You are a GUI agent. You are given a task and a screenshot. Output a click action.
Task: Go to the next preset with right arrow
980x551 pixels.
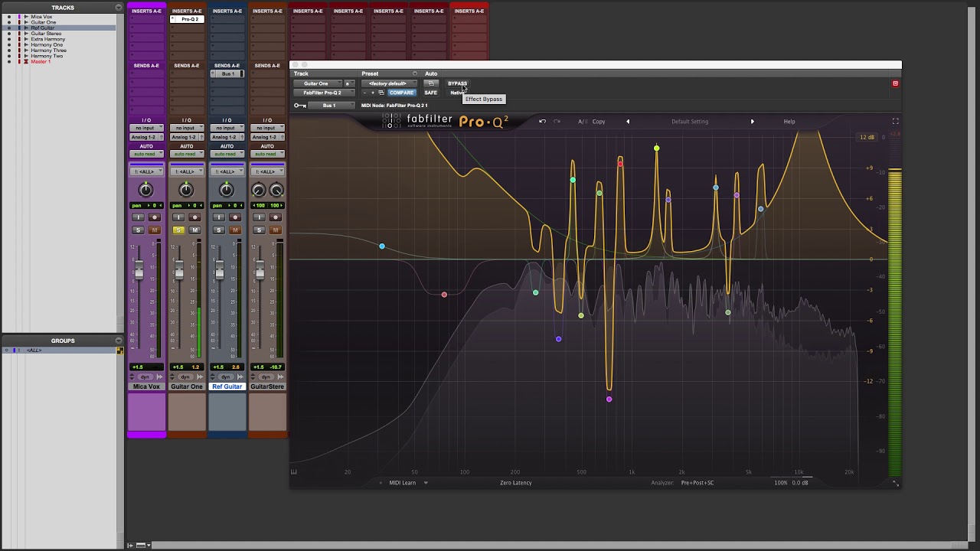pos(752,121)
